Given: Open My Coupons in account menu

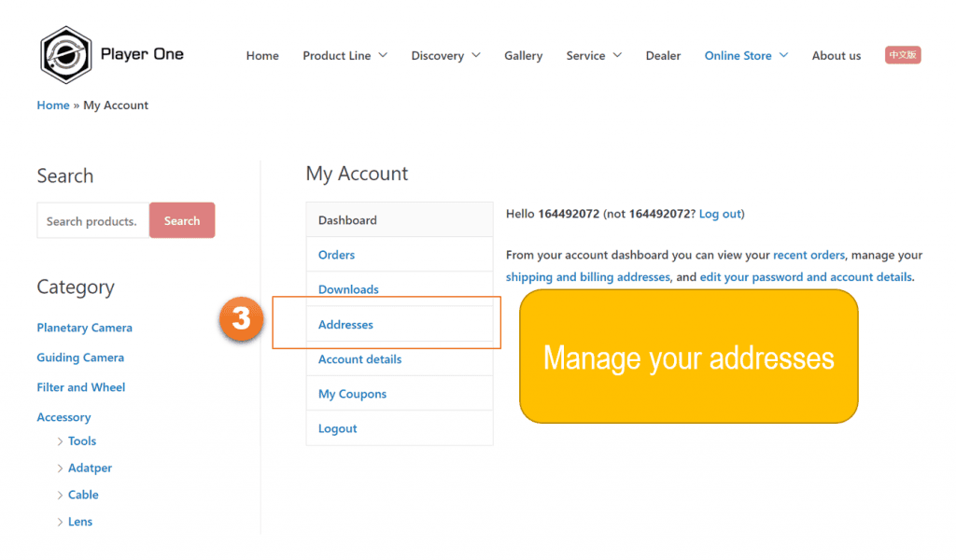Looking at the screenshot, I should (x=352, y=394).
